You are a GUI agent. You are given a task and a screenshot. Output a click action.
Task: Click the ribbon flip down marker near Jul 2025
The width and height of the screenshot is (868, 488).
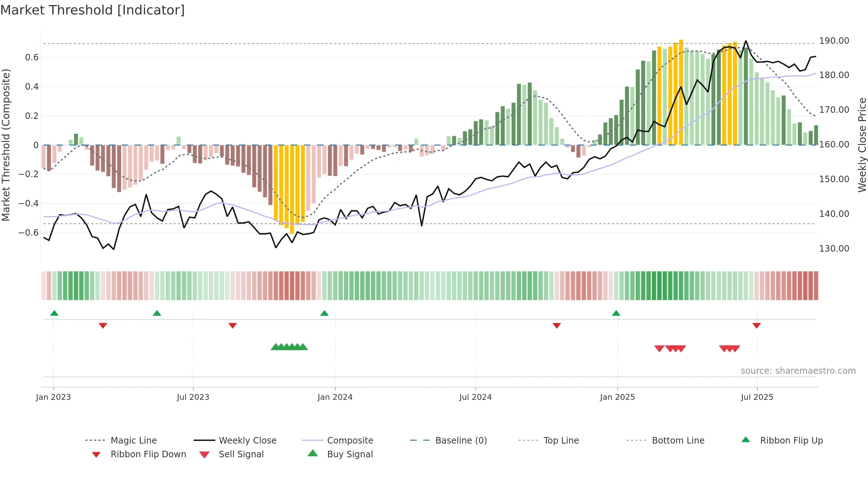(757, 326)
